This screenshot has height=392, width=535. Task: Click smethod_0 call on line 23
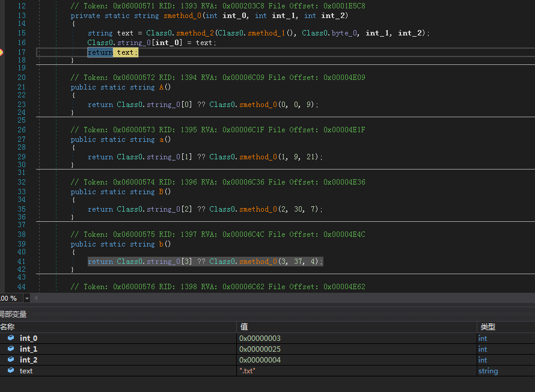coord(258,105)
